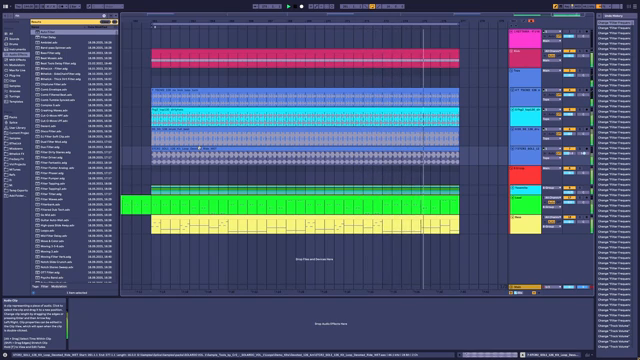Open the Tunings browser category
Viewport: 640px width, 360px height.
click(x=15, y=96)
